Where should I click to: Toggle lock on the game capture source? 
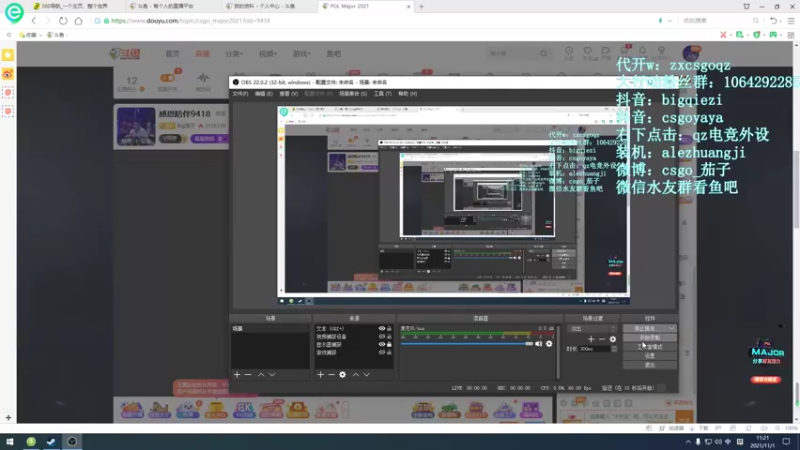pyautogui.click(x=389, y=353)
